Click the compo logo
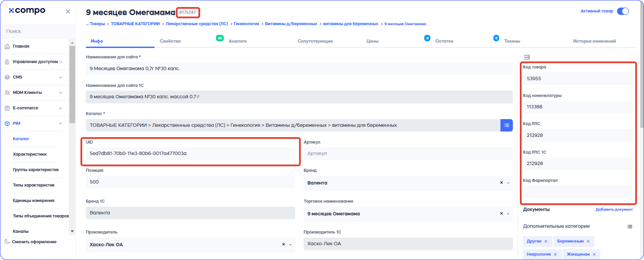644x260 pixels. pyautogui.click(x=27, y=10)
